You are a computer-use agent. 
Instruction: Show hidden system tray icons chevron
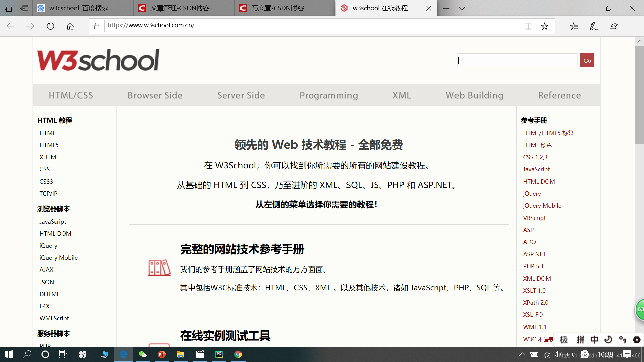click(x=522, y=354)
